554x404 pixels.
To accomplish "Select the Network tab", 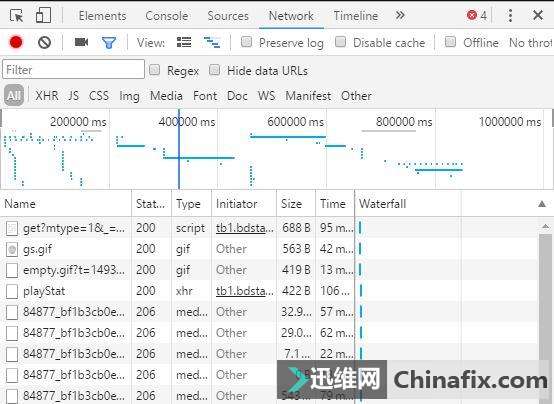I will pos(291,16).
